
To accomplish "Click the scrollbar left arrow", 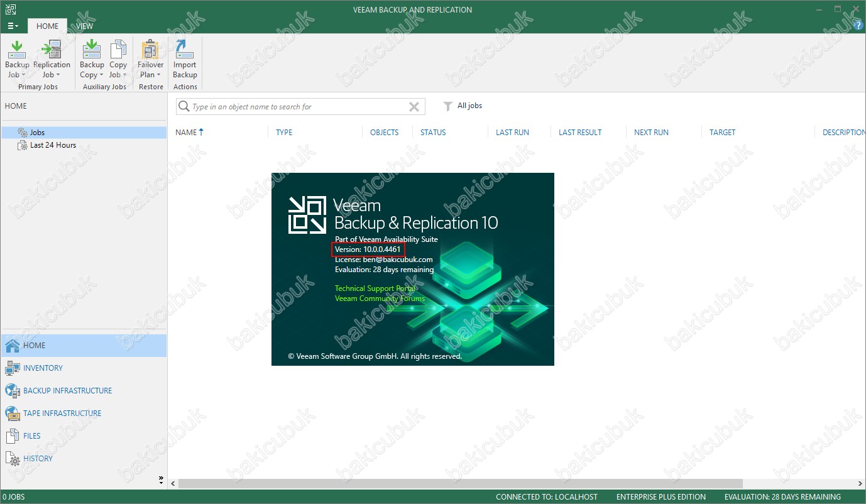I will tap(173, 484).
